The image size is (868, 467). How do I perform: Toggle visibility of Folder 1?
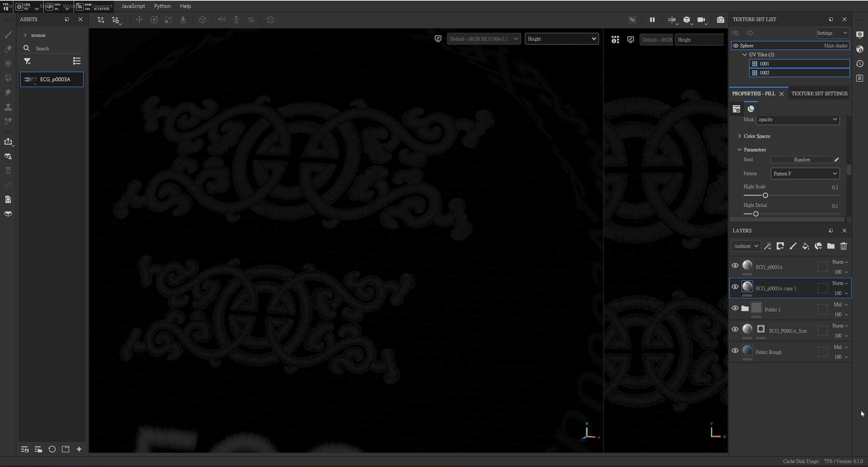(x=735, y=308)
